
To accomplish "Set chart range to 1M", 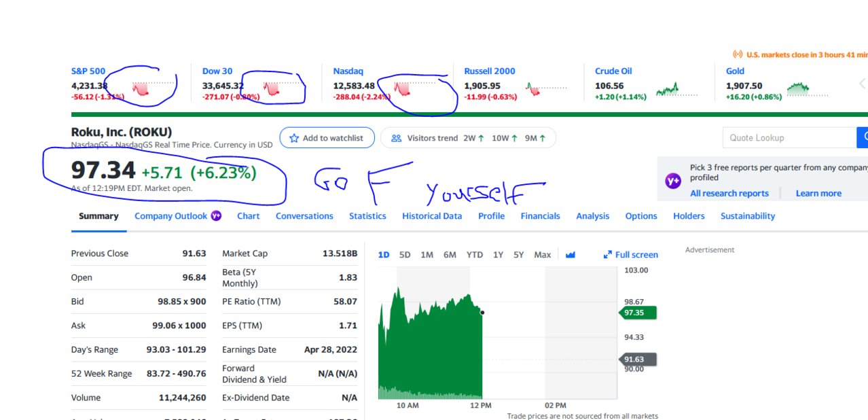I will (427, 255).
